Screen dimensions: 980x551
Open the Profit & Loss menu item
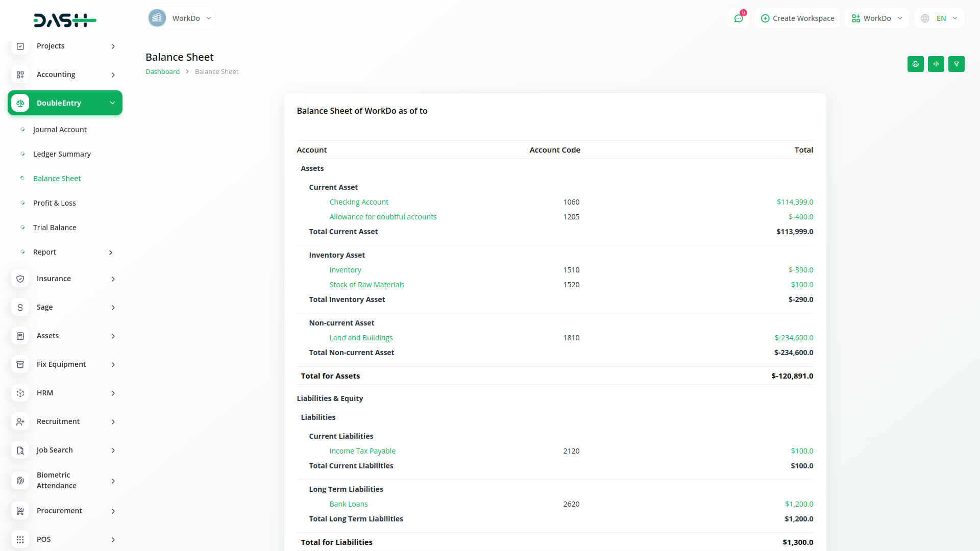point(54,203)
